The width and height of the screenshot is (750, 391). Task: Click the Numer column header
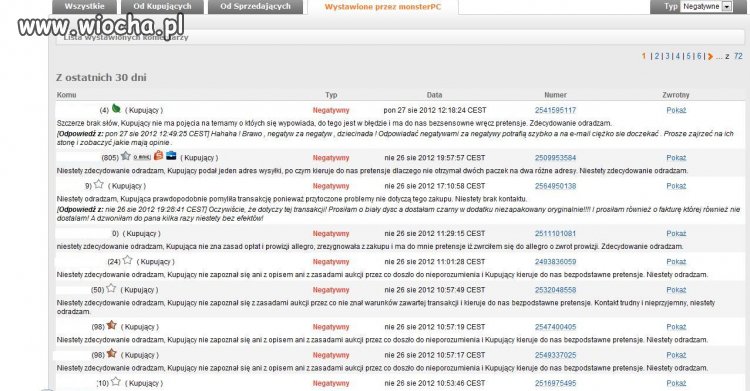(555, 95)
